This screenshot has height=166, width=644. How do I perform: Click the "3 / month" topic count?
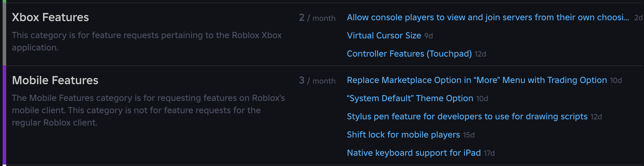pyautogui.click(x=317, y=81)
